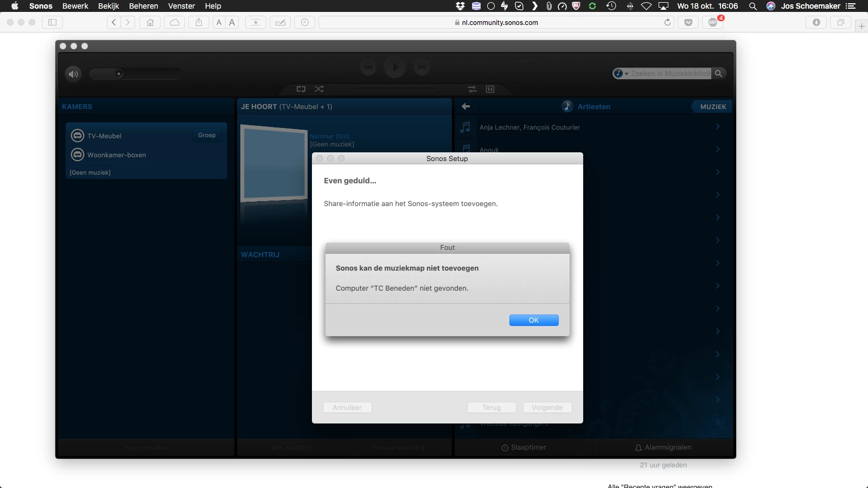Confirm the Fout error with OK
The width and height of the screenshot is (868, 488).
pyautogui.click(x=534, y=320)
